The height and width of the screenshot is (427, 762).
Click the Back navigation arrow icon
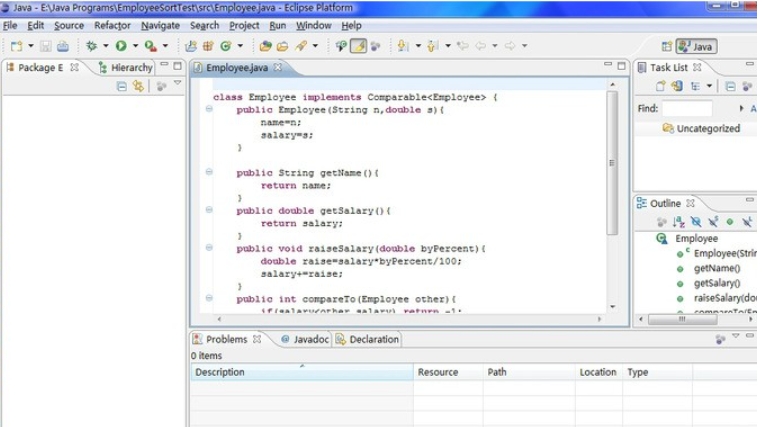(481, 46)
